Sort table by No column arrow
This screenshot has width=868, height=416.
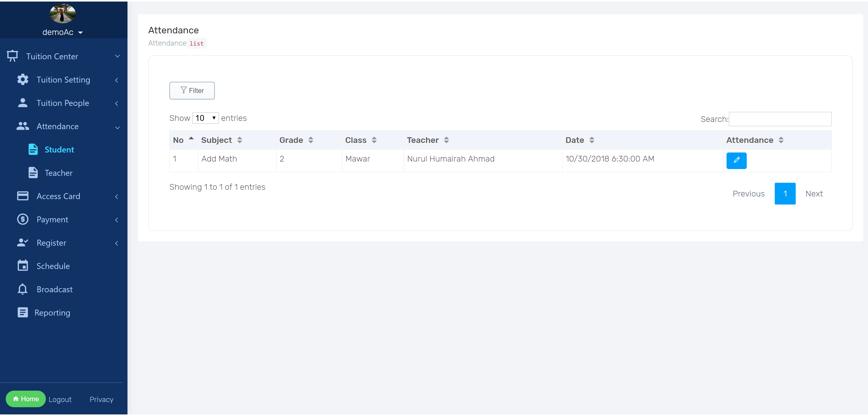coord(191,139)
